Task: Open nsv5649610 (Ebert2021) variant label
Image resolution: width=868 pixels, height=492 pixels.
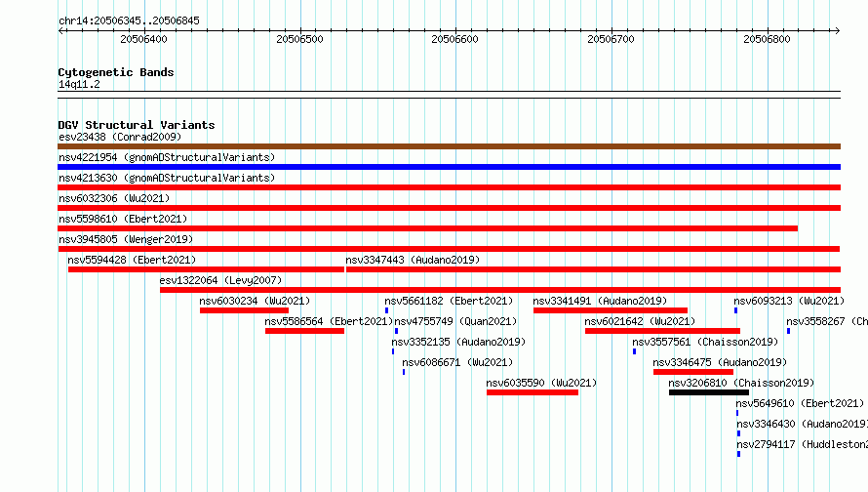Action: pyautogui.click(x=800, y=403)
